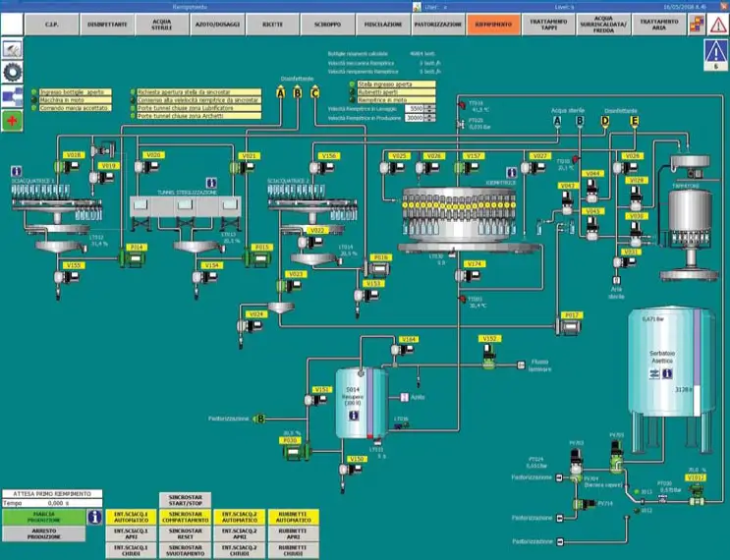Adjust Velocità Riempitrice in Produzione spinner arrows
This screenshot has height=560, width=730.
[429, 117]
